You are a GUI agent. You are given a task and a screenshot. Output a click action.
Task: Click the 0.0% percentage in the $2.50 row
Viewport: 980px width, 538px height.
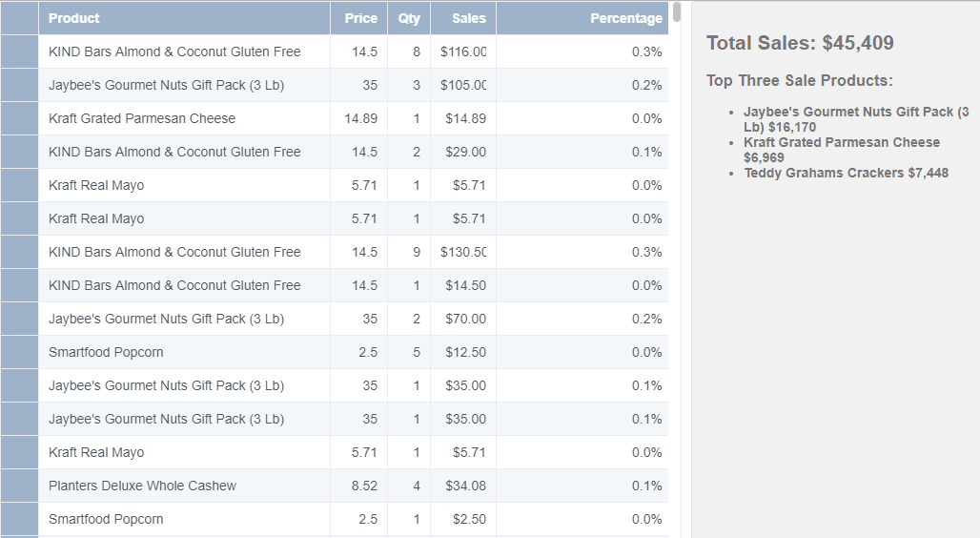582,519
